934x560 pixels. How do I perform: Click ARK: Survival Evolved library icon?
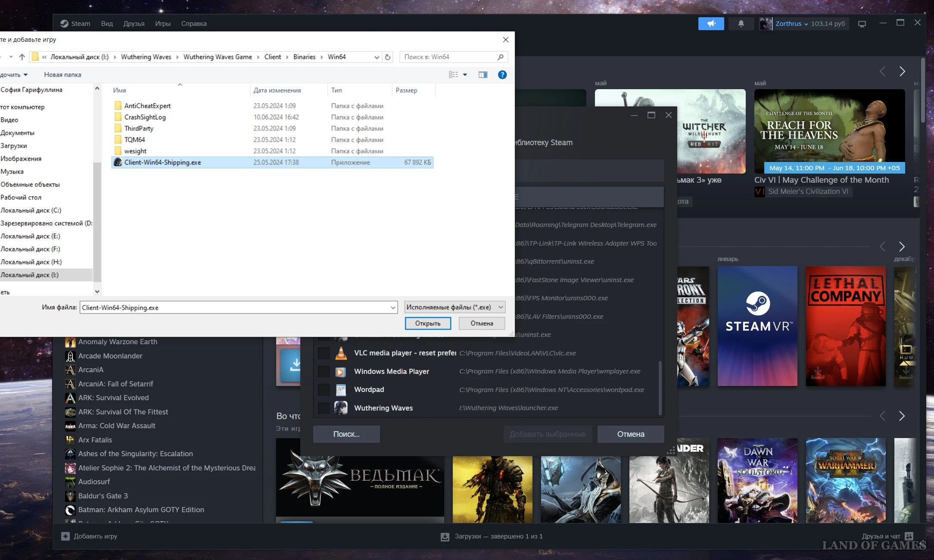pyautogui.click(x=70, y=398)
